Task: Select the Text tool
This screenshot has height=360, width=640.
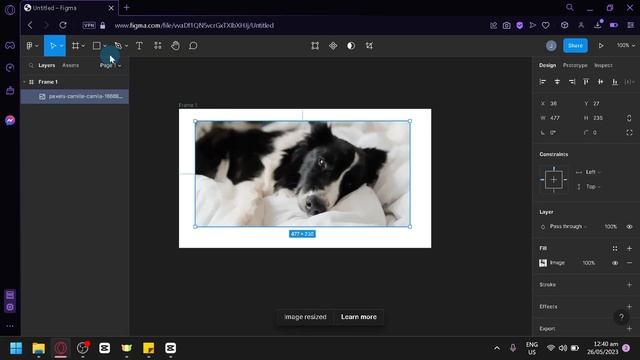Action: click(139, 46)
